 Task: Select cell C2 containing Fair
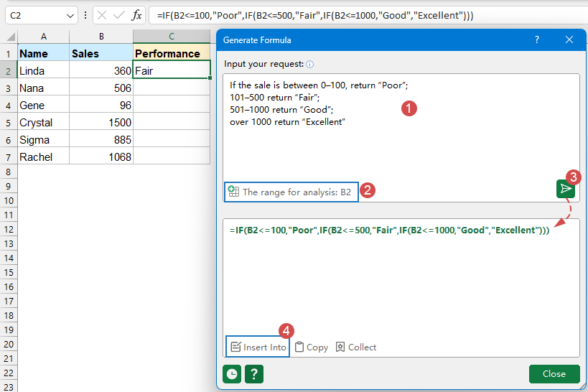coord(172,70)
